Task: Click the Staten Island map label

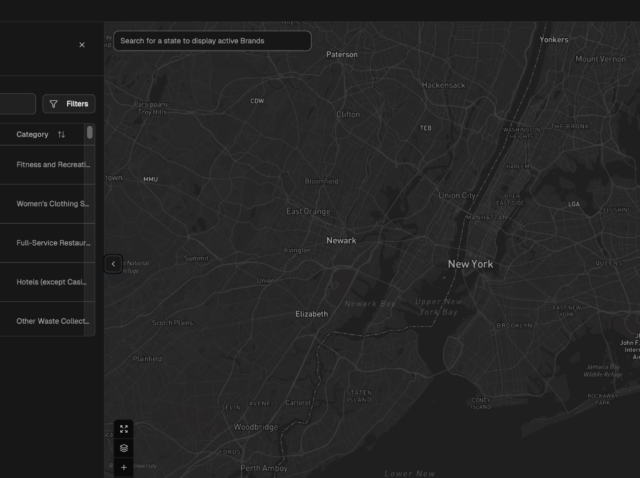Action: [359, 396]
